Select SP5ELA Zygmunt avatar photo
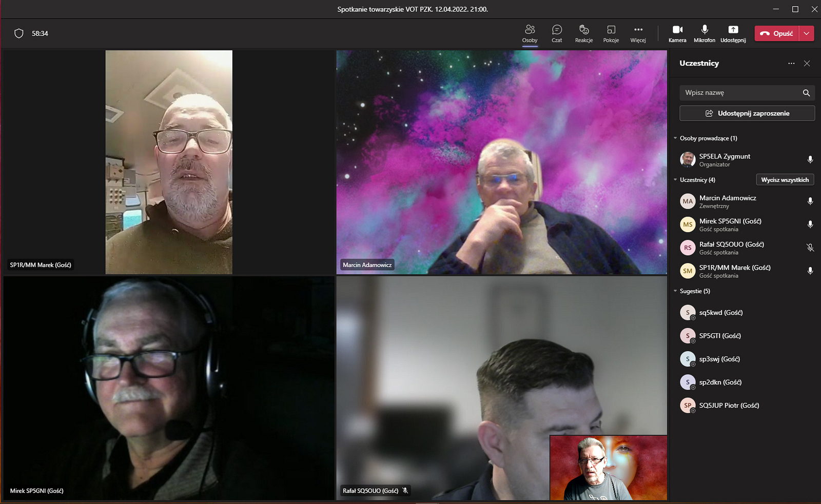This screenshot has width=821, height=504. click(x=688, y=159)
